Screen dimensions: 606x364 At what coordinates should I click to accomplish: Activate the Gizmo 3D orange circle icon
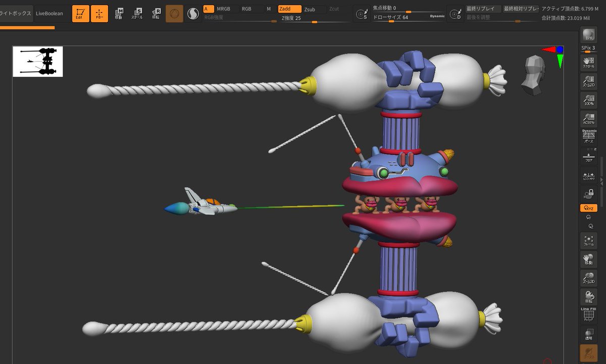(x=174, y=14)
